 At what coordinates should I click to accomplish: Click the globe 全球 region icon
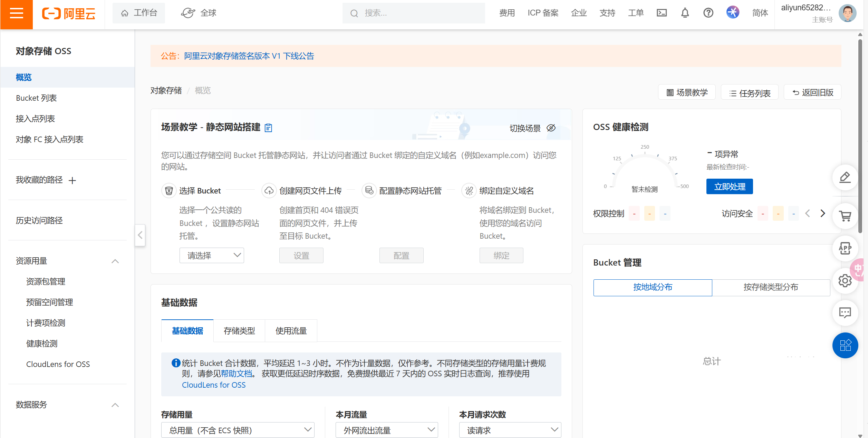pyautogui.click(x=188, y=13)
